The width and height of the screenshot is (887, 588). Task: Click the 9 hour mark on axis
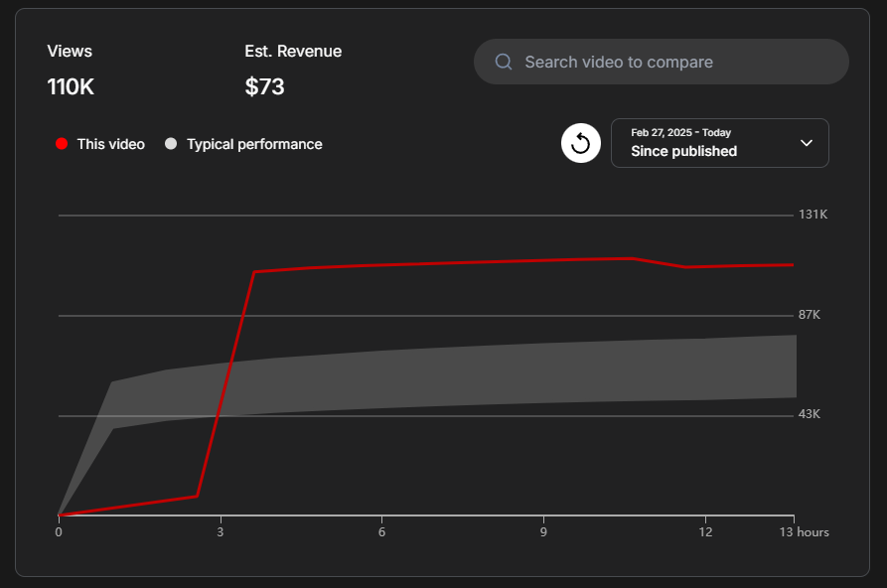[x=543, y=532]
